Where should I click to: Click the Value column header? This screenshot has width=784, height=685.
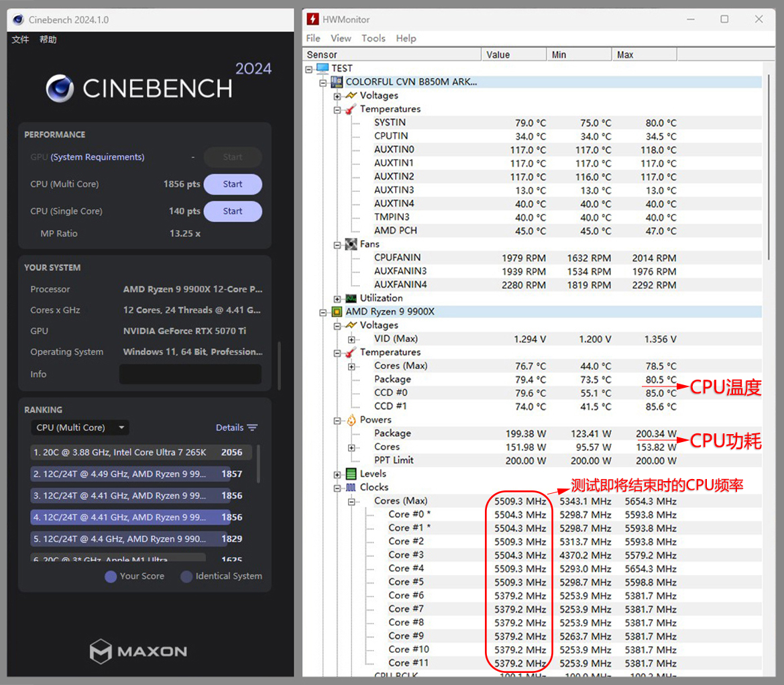click(x=514, y=54)
